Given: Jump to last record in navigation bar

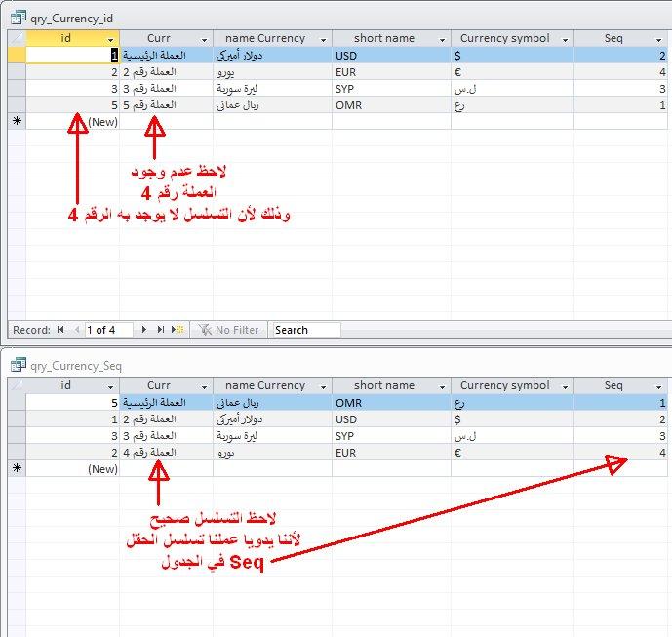Looking at the screenshot, I should pos(160,330).
